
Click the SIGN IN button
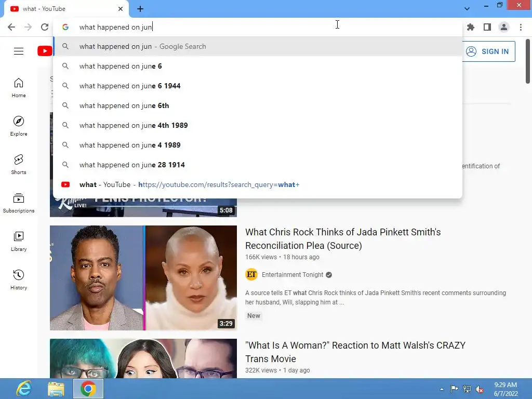click(x=488, y=51)
